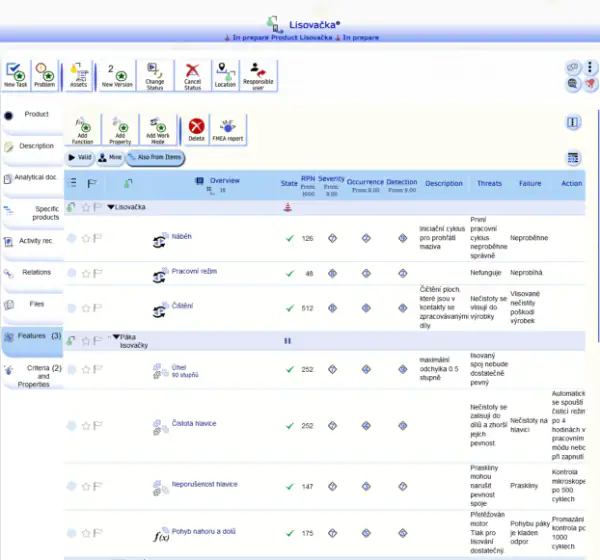Open the Relations tab

(36, 272)
